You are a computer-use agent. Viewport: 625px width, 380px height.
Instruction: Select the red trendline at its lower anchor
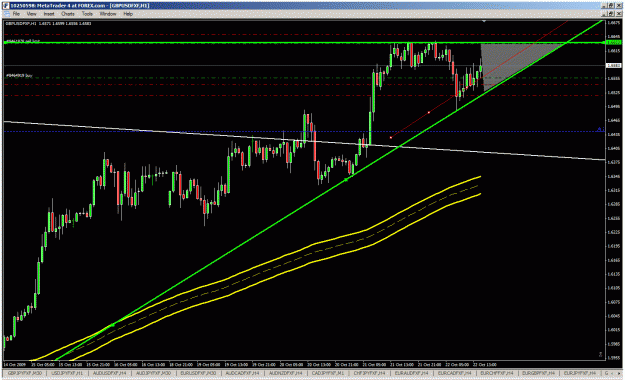point(391,138)
